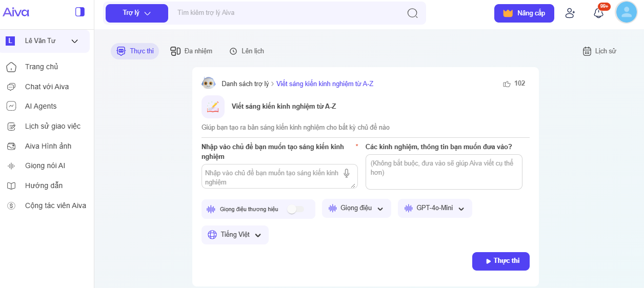Open the notifications bell
Viewport: 644px width, 288px height.
coord(598,13)
